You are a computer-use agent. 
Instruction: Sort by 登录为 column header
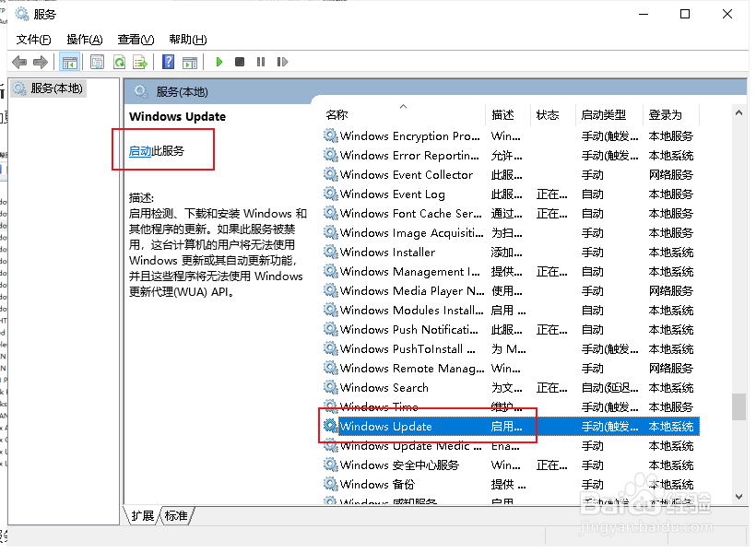click(670, 114)
